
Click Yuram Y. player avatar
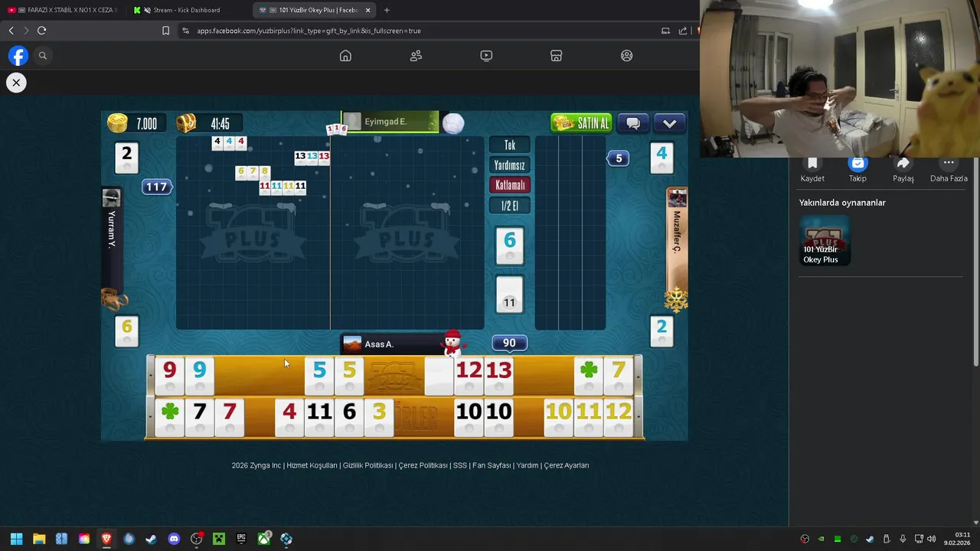point(111,199)
